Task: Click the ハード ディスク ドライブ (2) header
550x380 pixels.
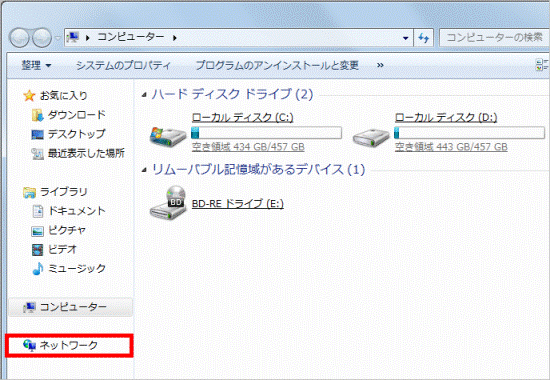Action: coord(232,94)
